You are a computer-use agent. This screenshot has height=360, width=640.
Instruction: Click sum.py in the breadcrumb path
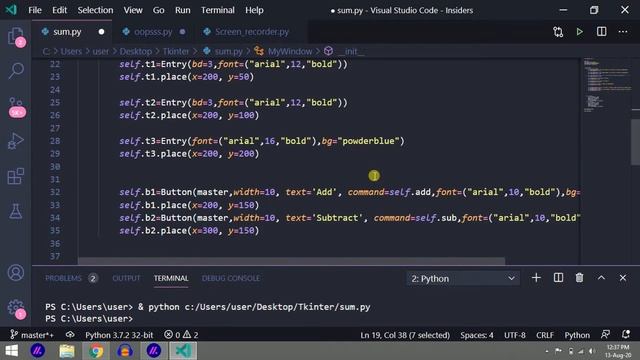[x=228, y=51]
